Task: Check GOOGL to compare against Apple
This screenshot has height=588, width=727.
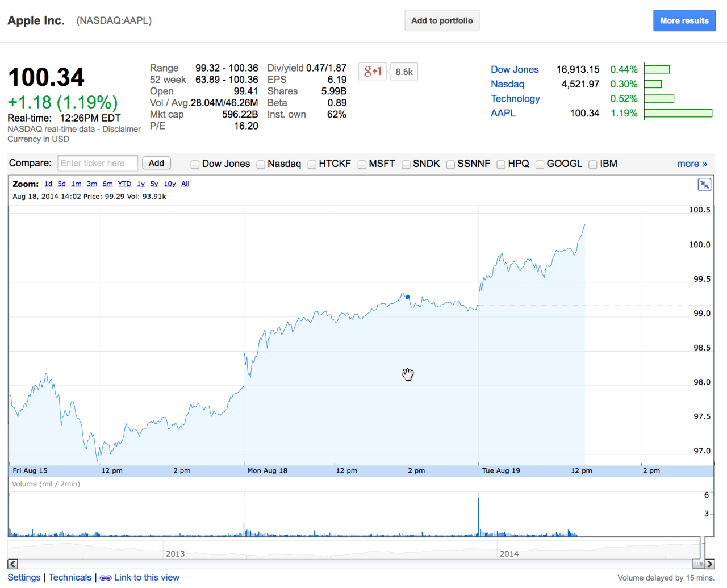Action: [540, 164]
